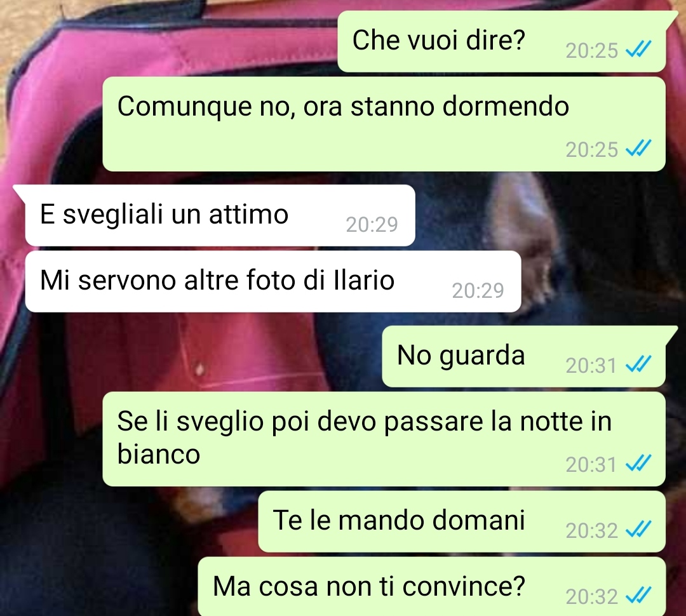Click blue double-check on 'No guarda'

(639, 364)
